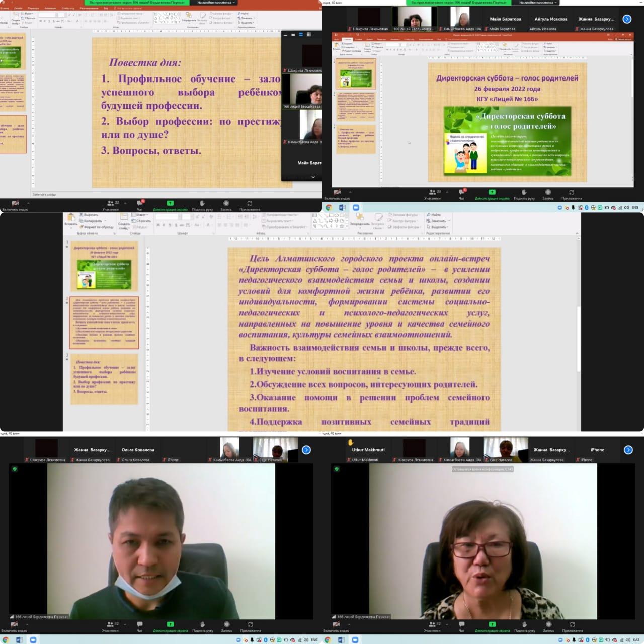Click Создать слайд icon in large middle ribbon
Screen dimensions: 644x644
(124, 221)
